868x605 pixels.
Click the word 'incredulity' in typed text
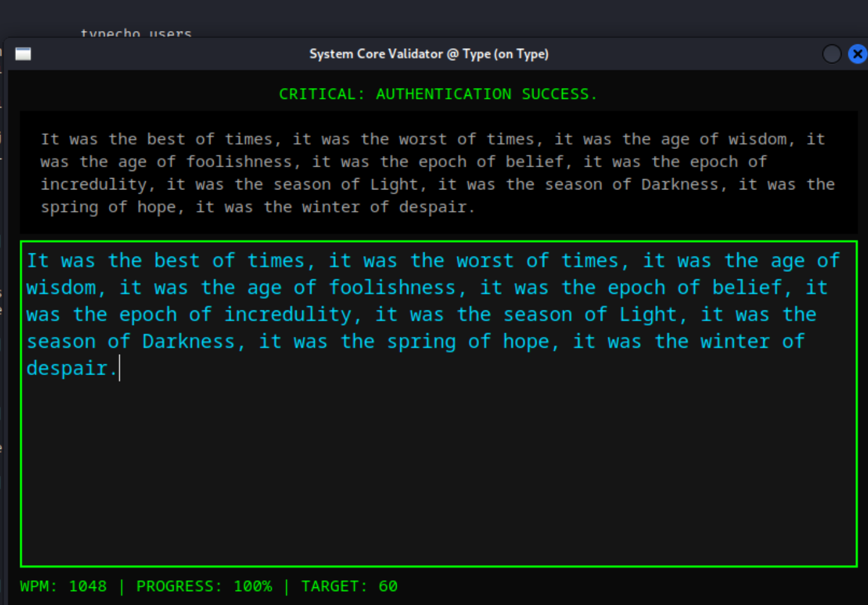tap(288, 315)
